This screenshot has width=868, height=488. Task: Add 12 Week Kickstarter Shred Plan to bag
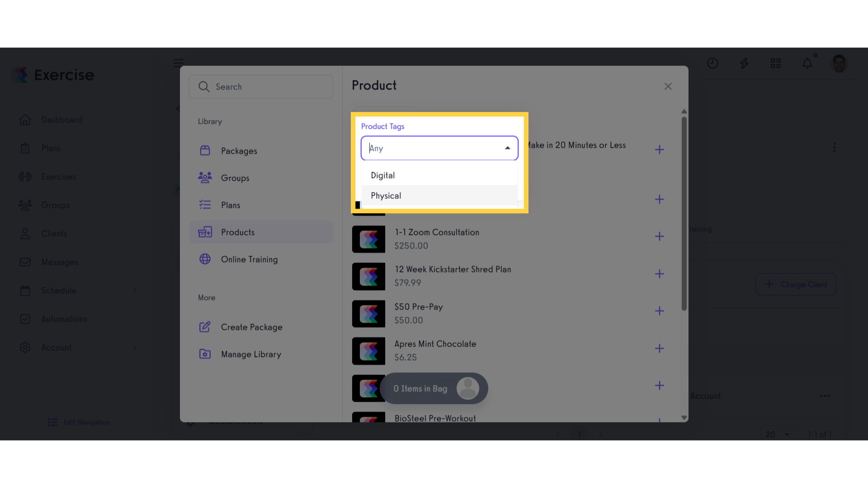(660, 274)
